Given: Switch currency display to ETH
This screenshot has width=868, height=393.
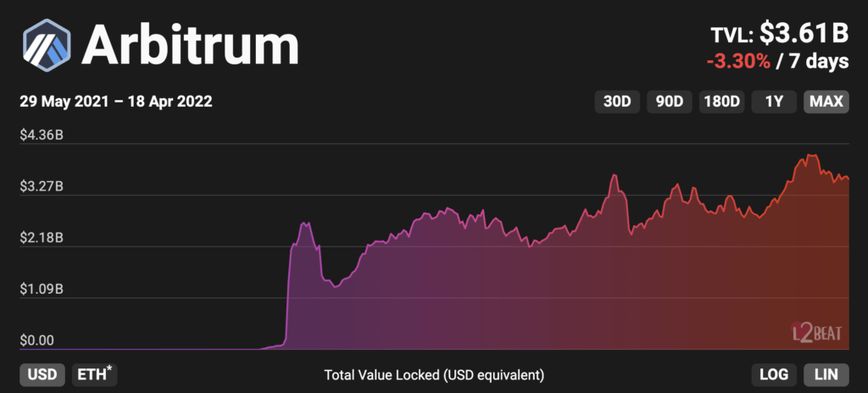Looking at the screenshot, I should click(x=94, y=374).
